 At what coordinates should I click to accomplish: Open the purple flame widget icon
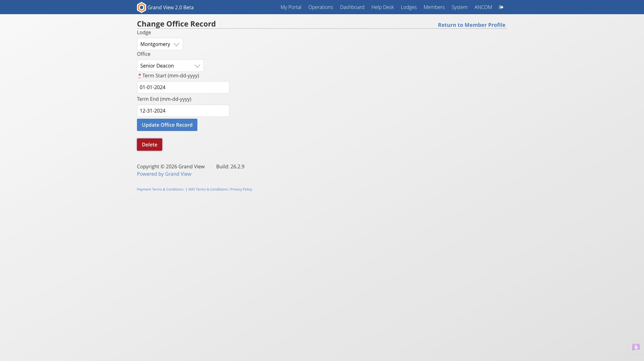click(x=636, y=347)
